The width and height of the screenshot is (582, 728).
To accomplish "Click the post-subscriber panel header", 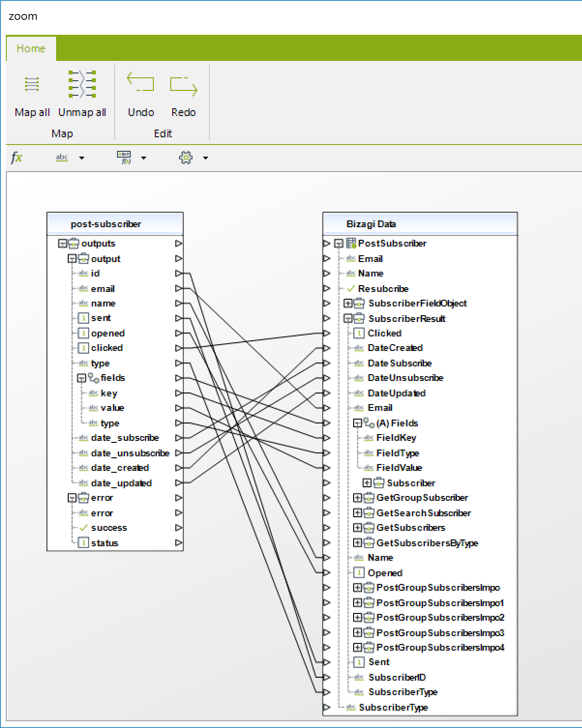I will [115, 224].
